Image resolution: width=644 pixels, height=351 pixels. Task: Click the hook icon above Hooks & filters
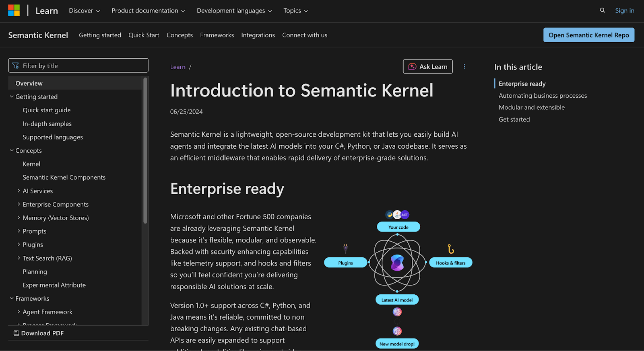451,249
